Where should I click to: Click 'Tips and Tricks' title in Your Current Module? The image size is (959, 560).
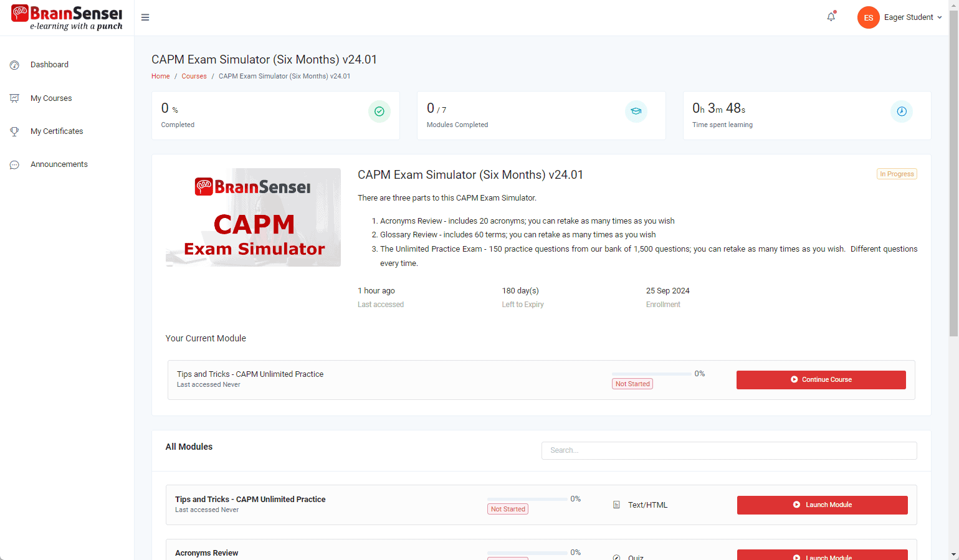point(250,374)
